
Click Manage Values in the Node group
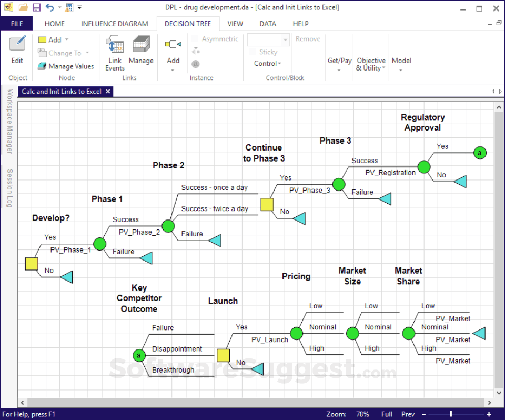tap(66, 66)
